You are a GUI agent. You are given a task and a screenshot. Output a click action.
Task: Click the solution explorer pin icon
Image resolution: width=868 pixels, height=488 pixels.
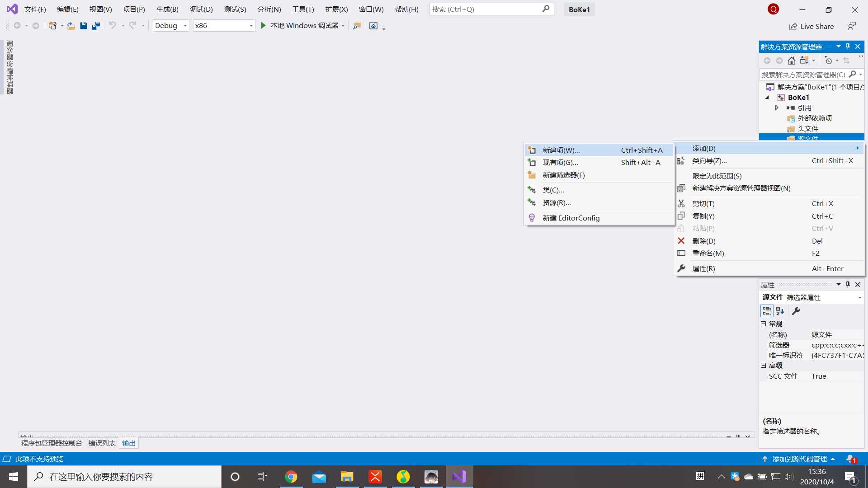(x=848, y=46)
